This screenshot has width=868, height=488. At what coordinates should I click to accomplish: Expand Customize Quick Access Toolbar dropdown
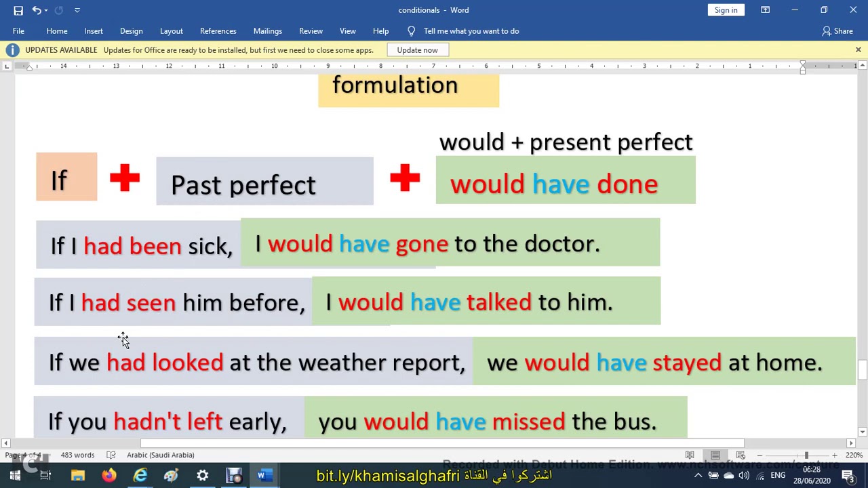coord(77,10)
